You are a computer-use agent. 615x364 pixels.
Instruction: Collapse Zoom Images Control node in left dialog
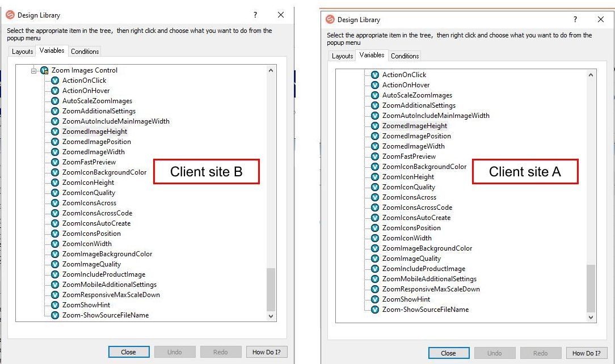coord(35,70)
